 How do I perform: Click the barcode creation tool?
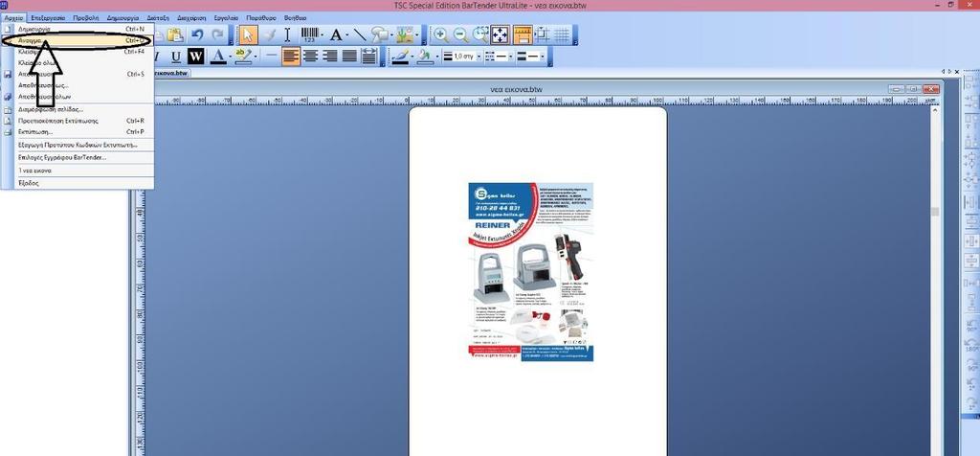pyautogui.click(x=309, y=35)
